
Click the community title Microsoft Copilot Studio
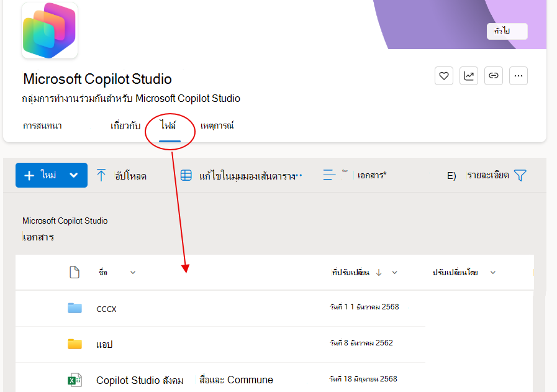(97, 79)
